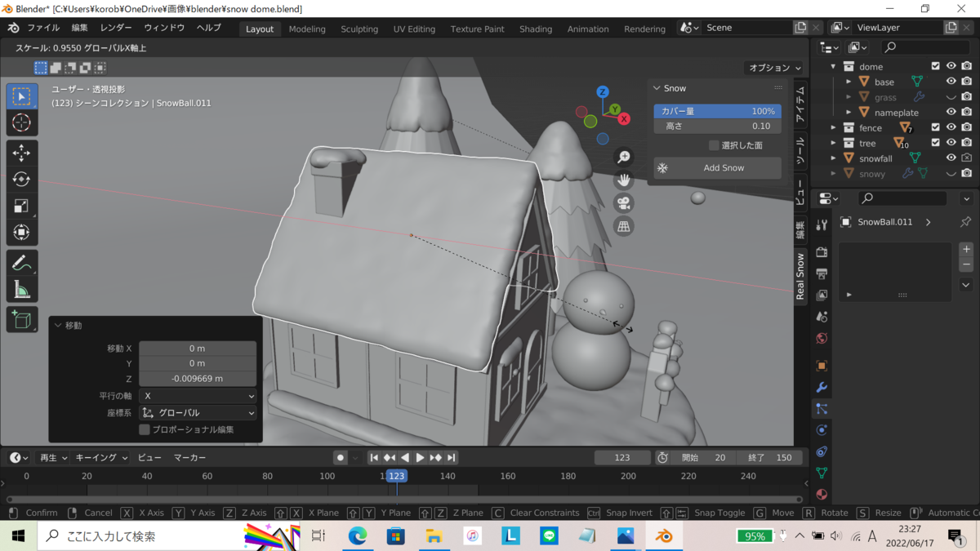This screenshot has width=980, height=551.
Task: Expand the snowfall object row
Action: tap(833, 158)
